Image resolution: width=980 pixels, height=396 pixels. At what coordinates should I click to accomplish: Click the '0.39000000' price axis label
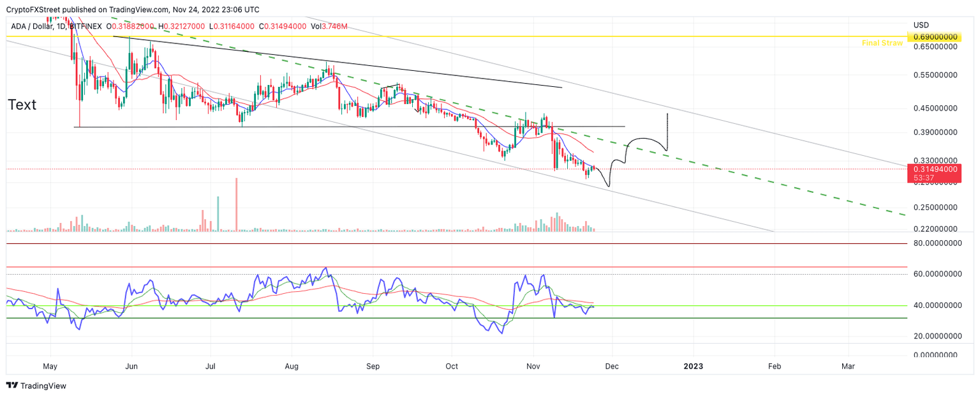tap(935, 132)
